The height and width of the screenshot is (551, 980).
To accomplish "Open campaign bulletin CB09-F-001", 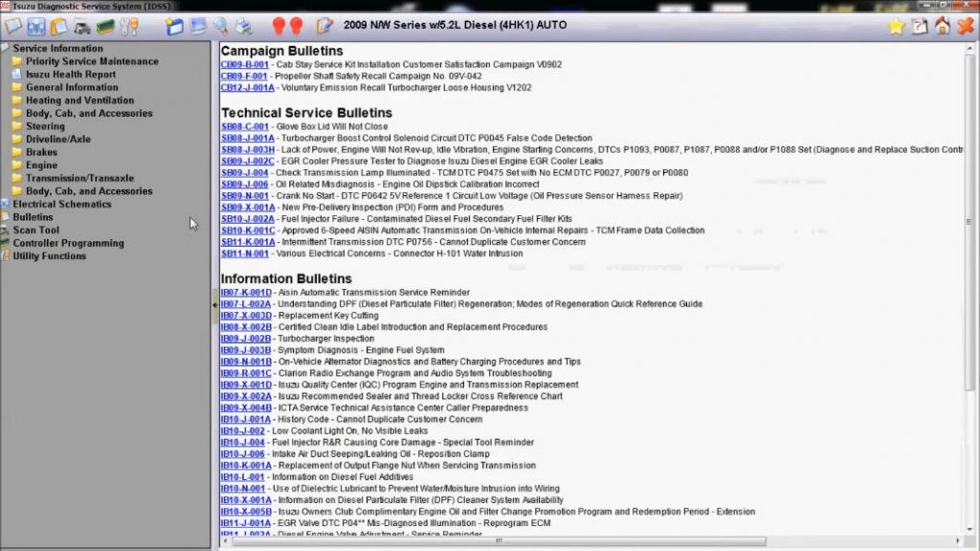I will 244,77.
